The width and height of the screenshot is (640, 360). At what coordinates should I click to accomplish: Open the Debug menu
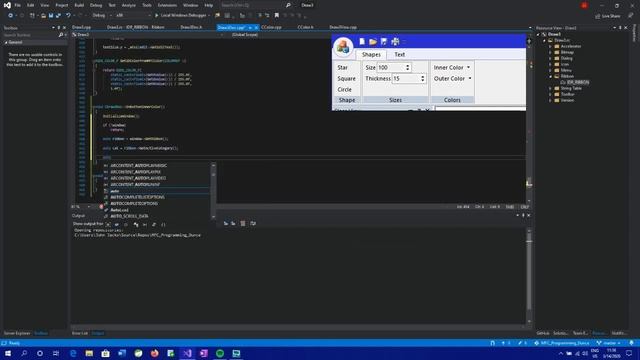(x=96, y=5)
